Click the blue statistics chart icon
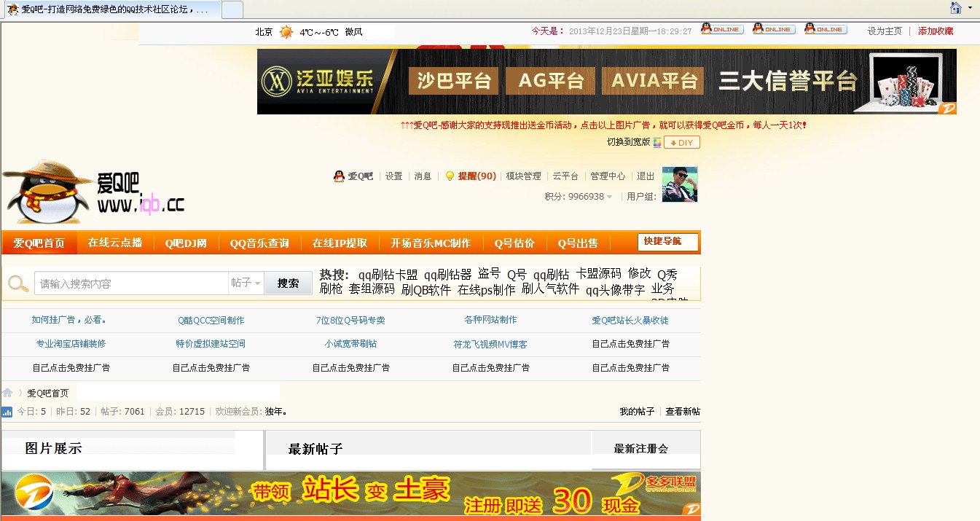980x521 pixels. point(7,412)
